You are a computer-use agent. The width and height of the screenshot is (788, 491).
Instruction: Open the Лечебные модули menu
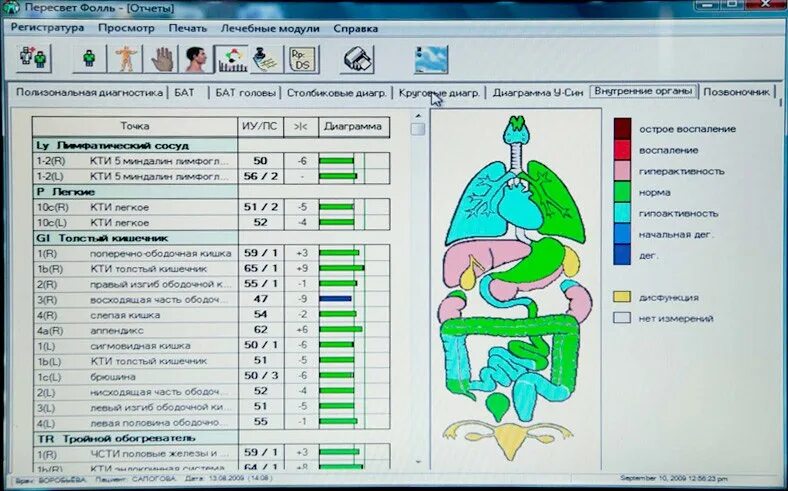coord(270,29)
